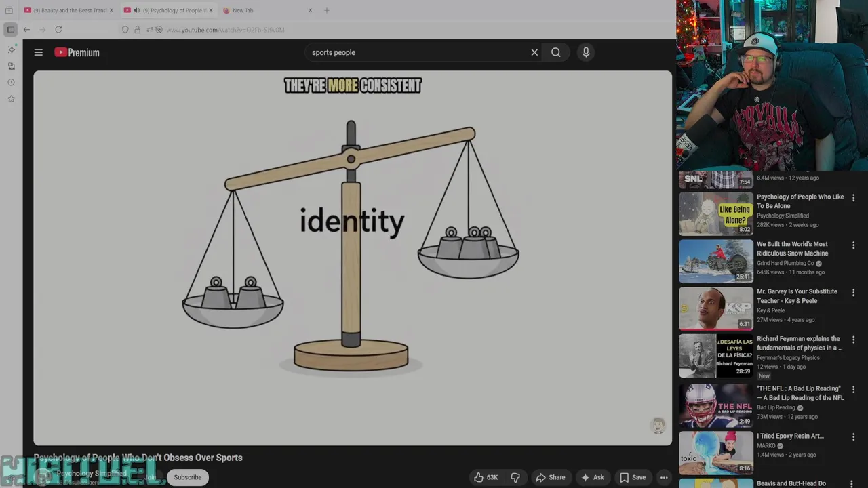The width and height of the screenshot is (868, 488).
Task: Open 'Beavis and Butt-Head Do' video title
Action: click(791, 483)
